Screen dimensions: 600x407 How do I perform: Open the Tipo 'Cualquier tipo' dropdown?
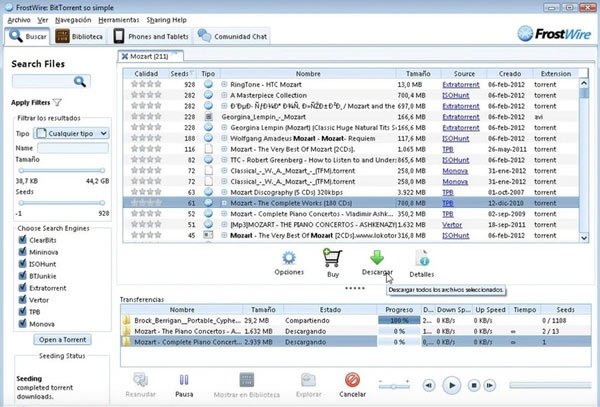(x=72, y=133)
